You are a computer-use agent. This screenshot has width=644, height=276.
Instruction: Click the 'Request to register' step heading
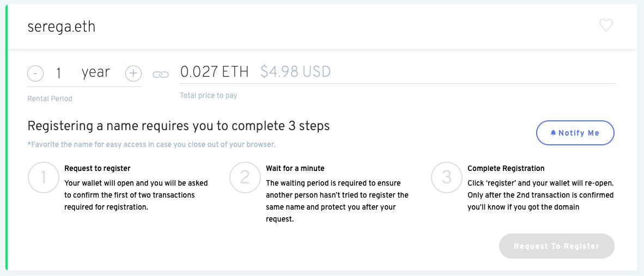[x=98, y=168]
